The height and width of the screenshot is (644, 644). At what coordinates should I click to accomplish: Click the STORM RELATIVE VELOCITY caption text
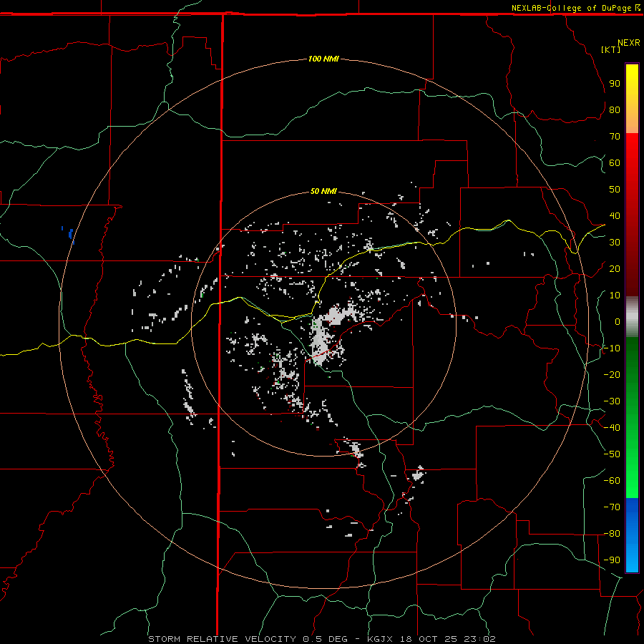[222, 639]
